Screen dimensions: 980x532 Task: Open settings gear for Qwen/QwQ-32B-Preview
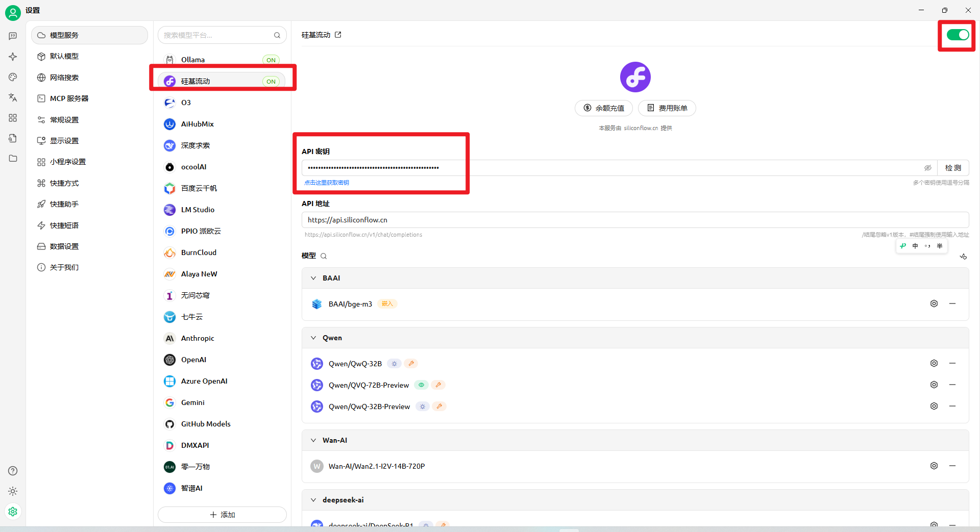click(x=934, y=406)
